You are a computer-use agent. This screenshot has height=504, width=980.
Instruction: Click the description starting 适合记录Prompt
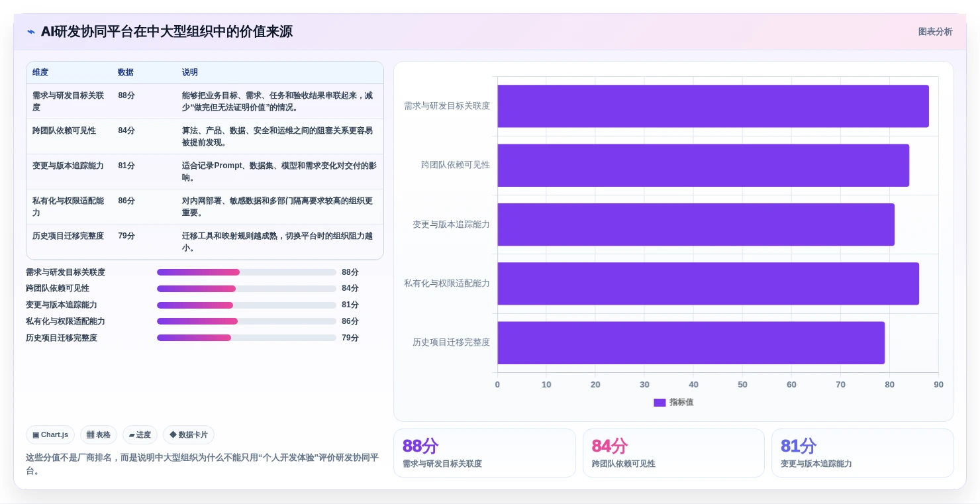click(x=279, y=172)
